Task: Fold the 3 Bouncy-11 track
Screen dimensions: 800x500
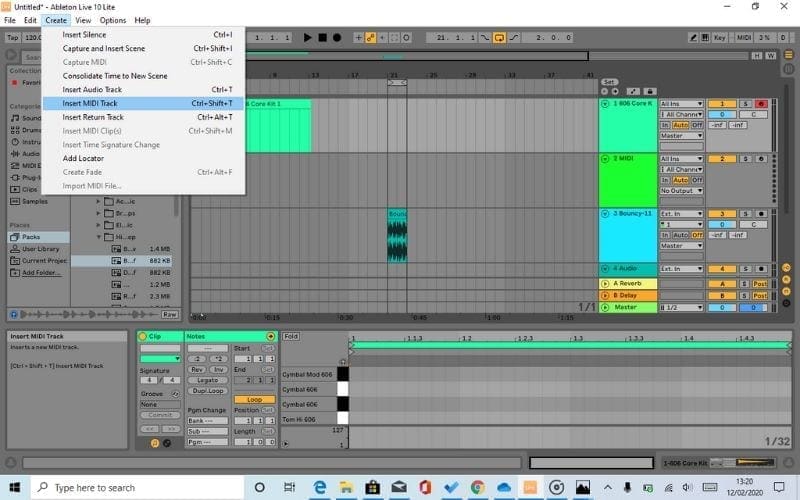Action: pos(605,214)
